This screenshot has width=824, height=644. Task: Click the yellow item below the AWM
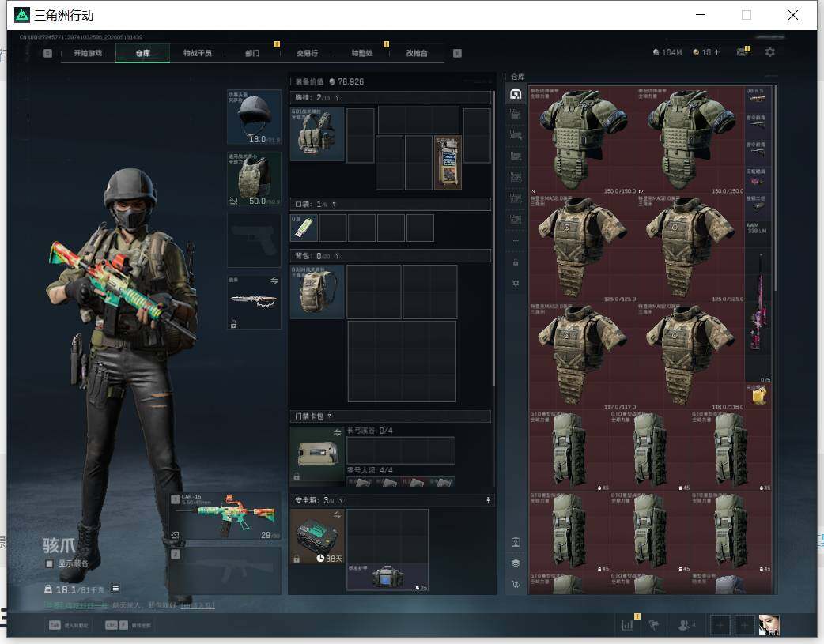click(x=758, y=396)
